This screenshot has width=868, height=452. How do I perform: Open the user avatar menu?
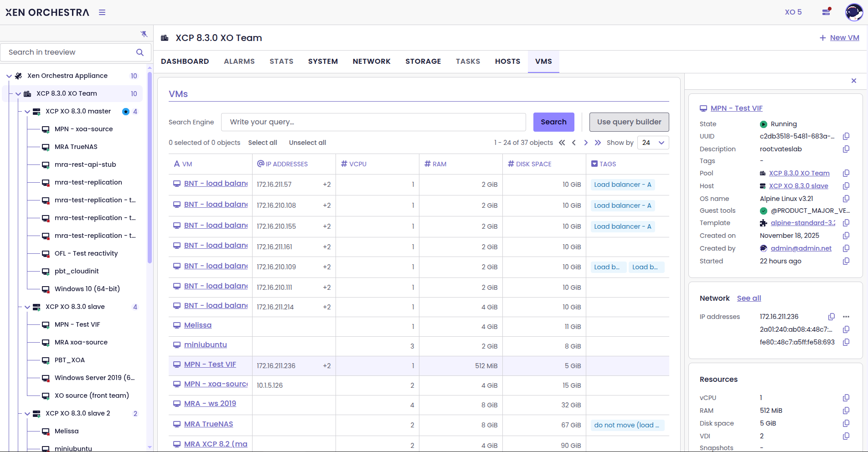click(x=853, y=12)
